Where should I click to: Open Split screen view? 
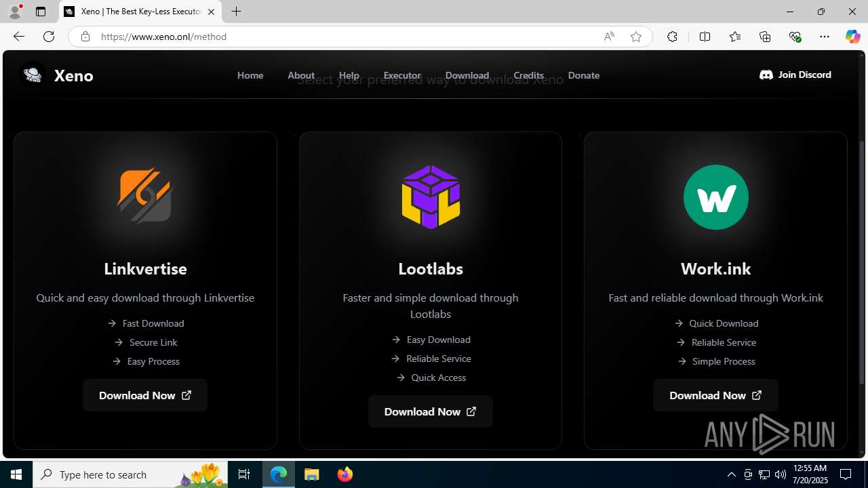(705, 37)
